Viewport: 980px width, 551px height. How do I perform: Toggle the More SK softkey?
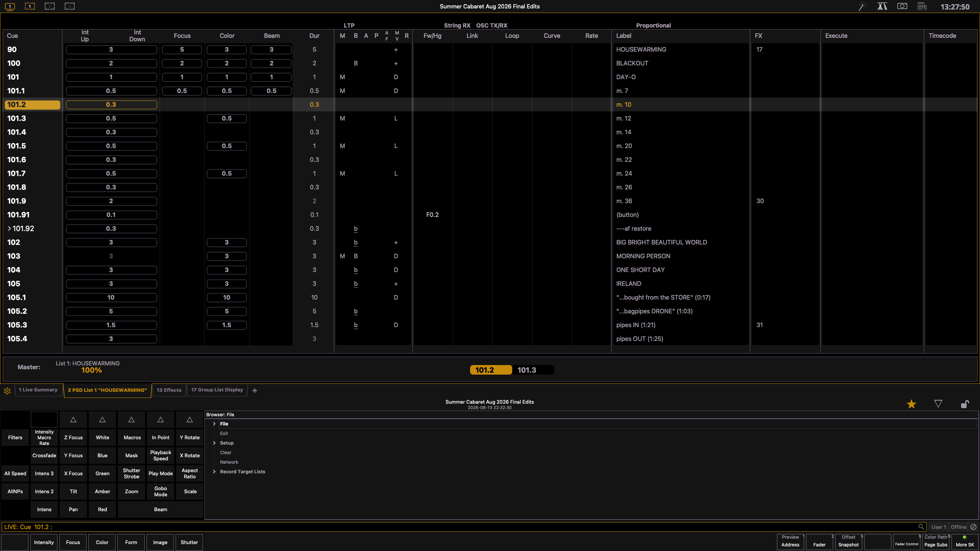click(965, 542)
